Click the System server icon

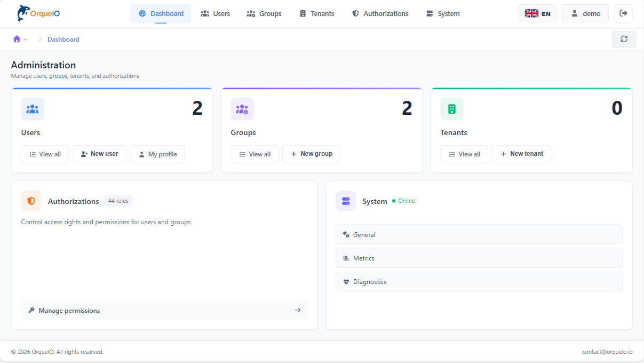click(x=346, y=201)
